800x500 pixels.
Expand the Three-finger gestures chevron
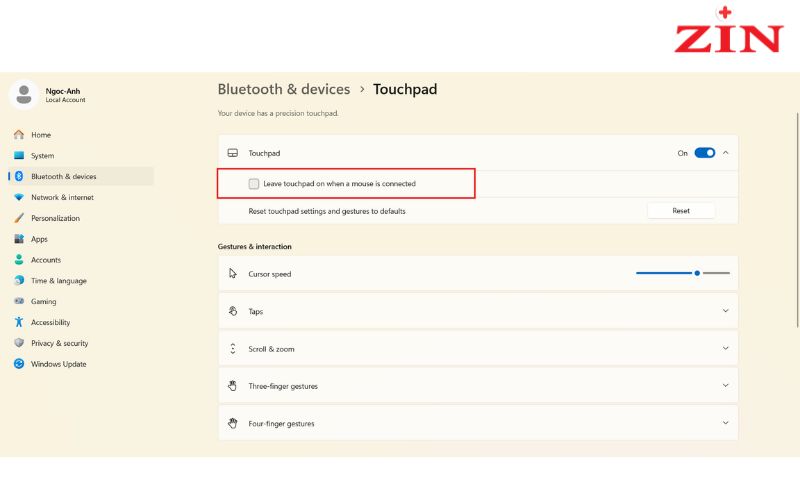[x=726, y=386]
